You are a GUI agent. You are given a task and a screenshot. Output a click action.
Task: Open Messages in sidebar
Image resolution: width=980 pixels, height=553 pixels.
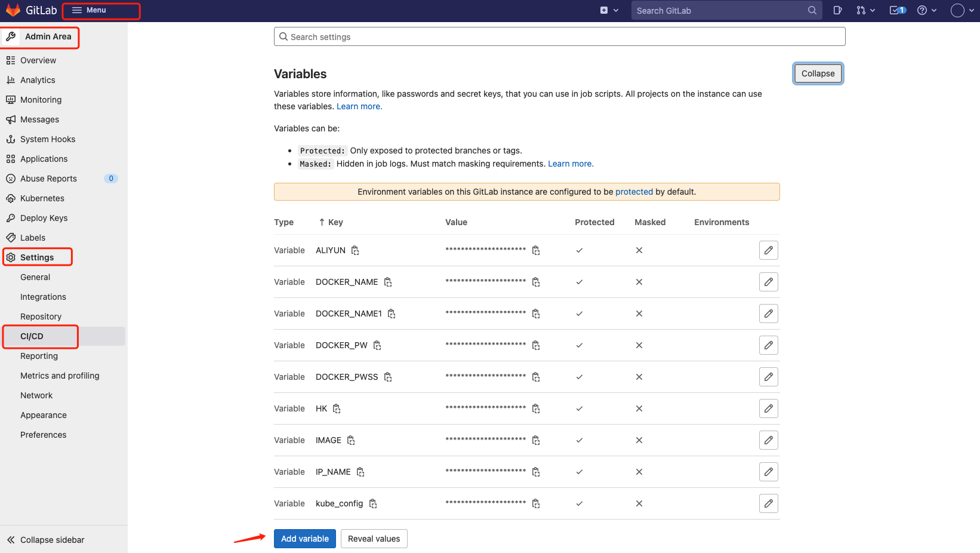tap(39, 119)
